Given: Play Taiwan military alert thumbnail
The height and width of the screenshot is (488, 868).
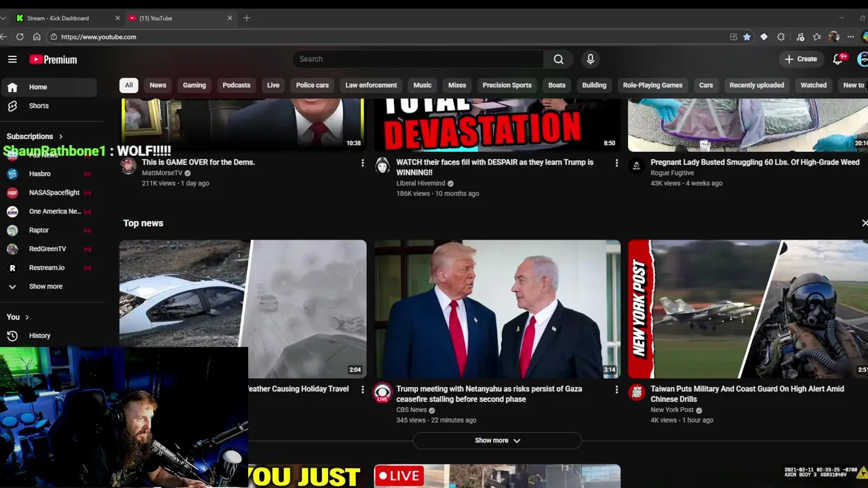Looking at the screenshot, I should coord(748,309).
